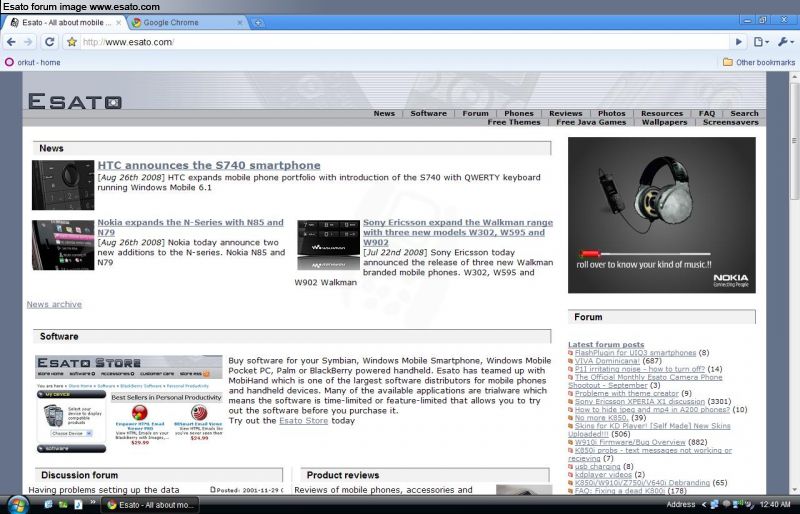The image size is (800, 514).
Task: Open the usb charging thread
Action: [597, 467]
